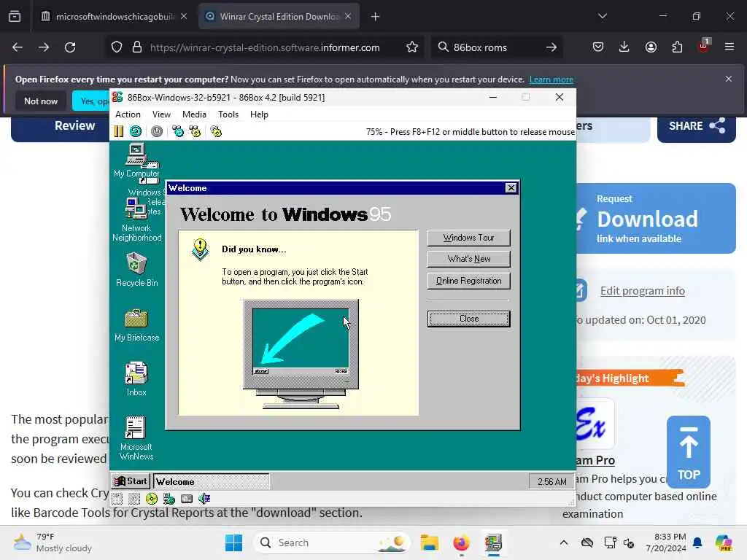Click the sound speaker icon in the 86Box status bar
The image size is (747, 560).
pyautogui.click(x=204, y=499)
